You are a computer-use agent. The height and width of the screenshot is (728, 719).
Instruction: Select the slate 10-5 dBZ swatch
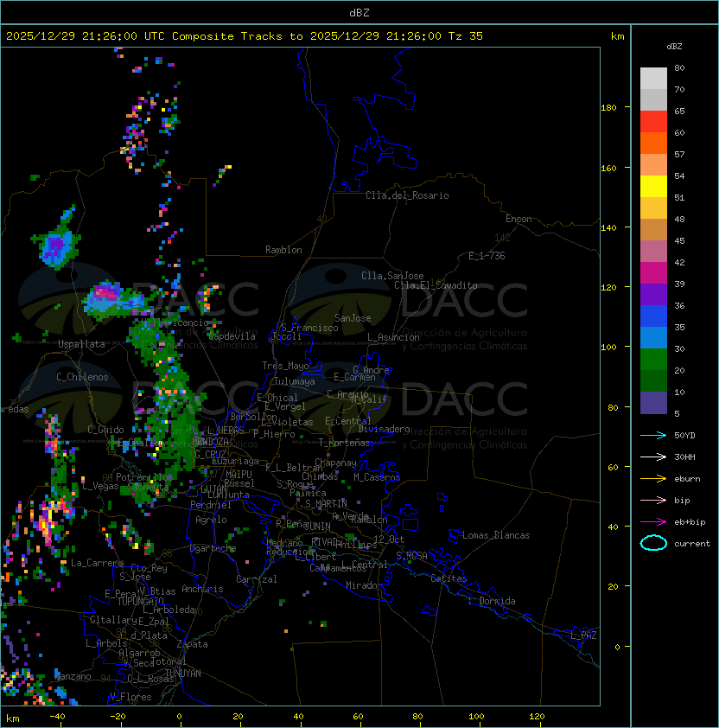click(x=653, y=403)
